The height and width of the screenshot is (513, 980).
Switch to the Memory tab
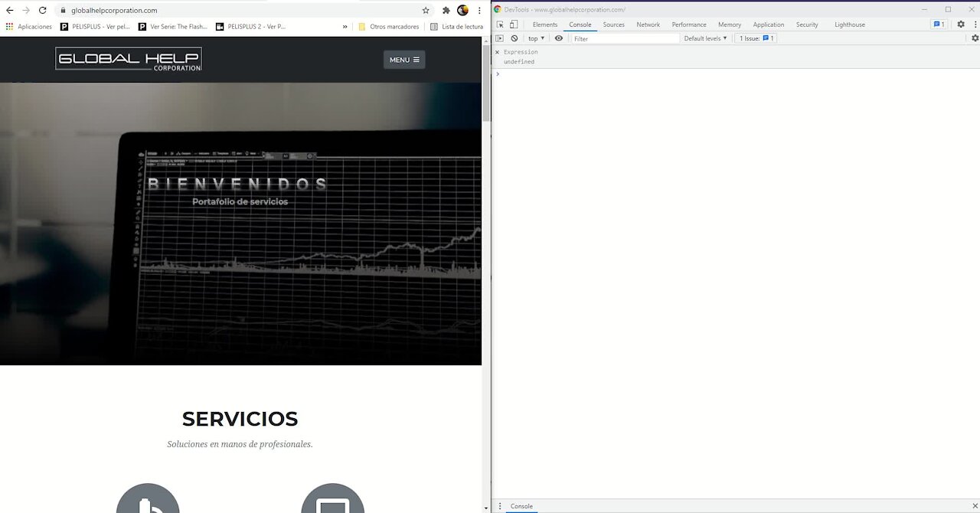730,25
